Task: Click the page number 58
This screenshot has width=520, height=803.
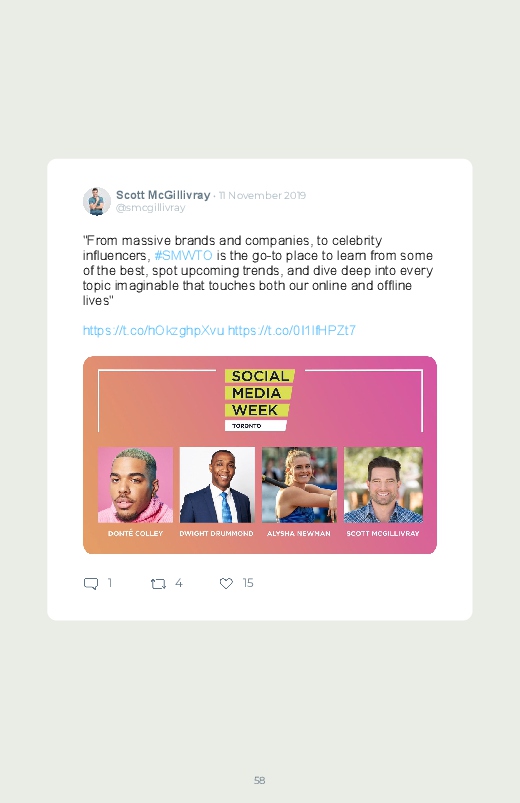Action: (260, 780)
